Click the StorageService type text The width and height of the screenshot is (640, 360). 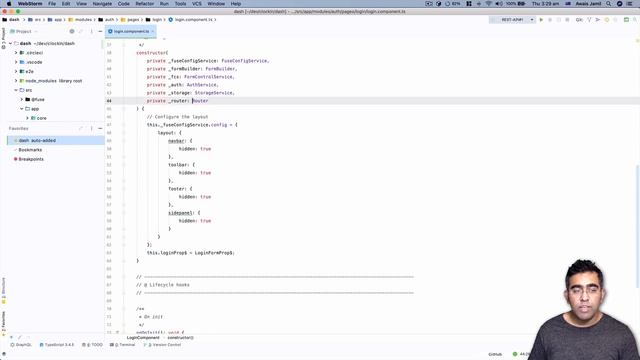coord(214,93)
